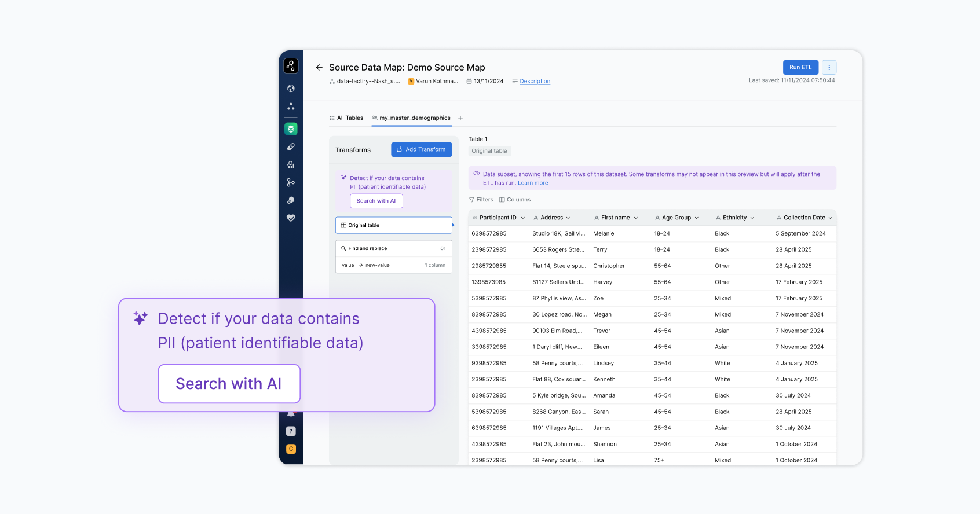Click the plus icon to add table tab
This screenshot has width=980, height=514.
coord(460,118)
